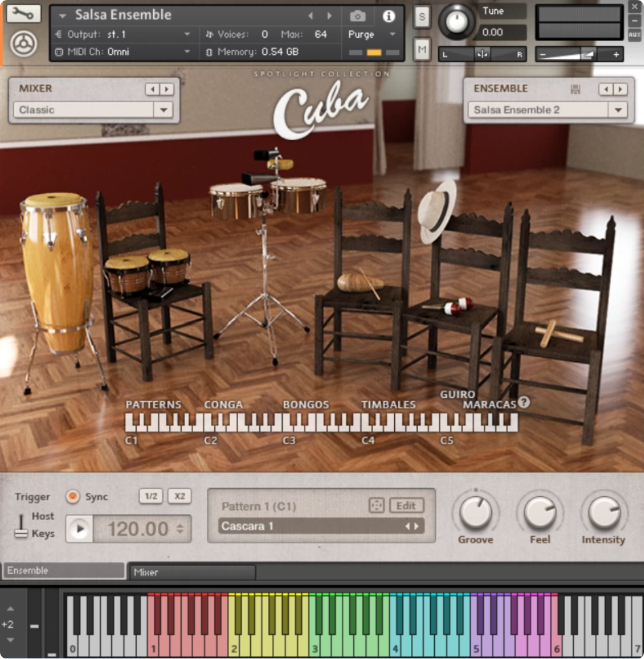This screenshot has width=644, height=659.
Task: Switch to the Ensemble tab
Action: [64, 571]
